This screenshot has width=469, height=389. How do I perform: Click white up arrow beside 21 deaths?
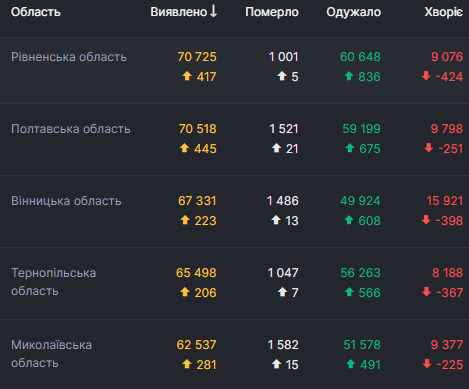coord(276,148)
